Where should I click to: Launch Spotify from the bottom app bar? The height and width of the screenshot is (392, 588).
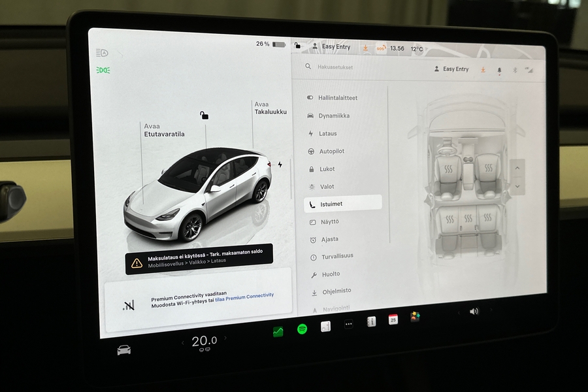point(301,330)
